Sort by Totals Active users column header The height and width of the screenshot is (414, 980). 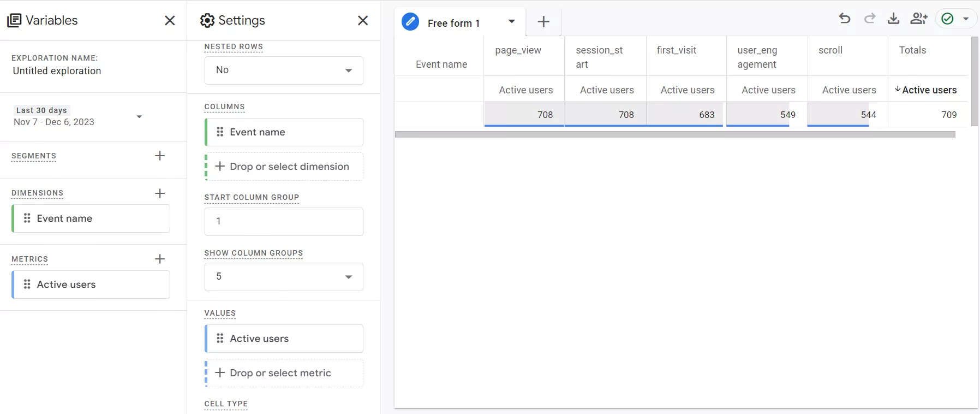pos(925,90)
